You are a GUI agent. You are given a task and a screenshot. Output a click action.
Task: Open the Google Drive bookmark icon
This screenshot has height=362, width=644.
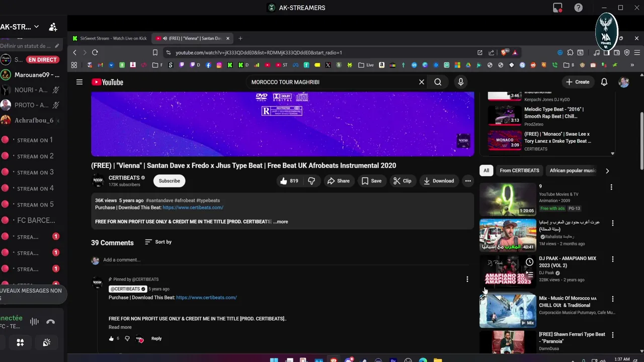pyautogui.click(x=468, y=65)
